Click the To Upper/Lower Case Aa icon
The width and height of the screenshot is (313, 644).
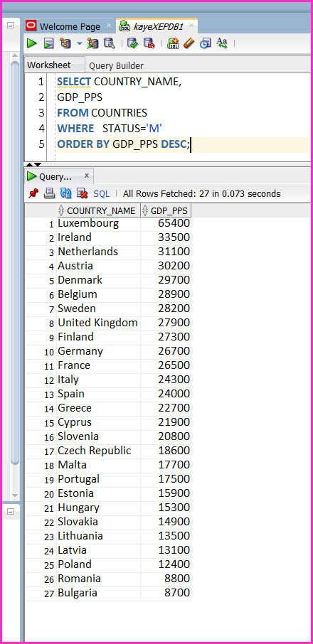click(x=222, y=43)
